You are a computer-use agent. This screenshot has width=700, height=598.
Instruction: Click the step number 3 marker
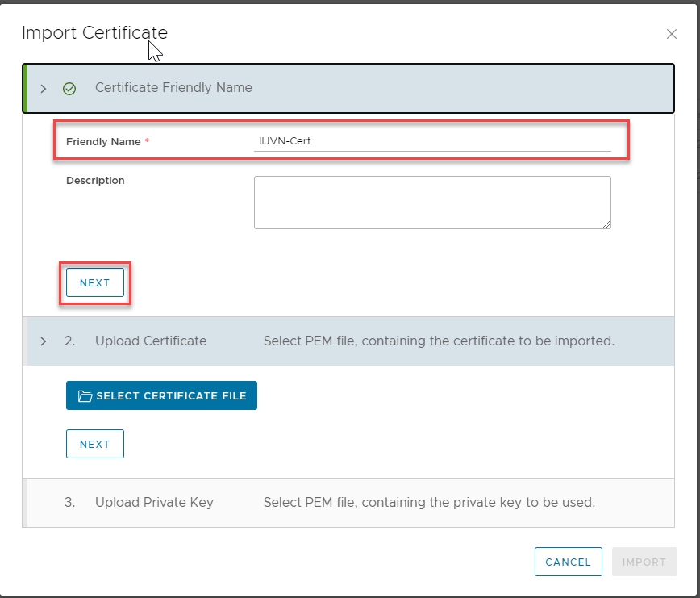pos(69,502)
